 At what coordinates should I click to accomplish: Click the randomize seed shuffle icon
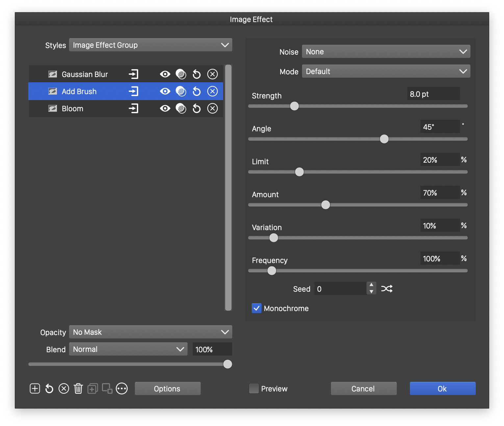387,289
